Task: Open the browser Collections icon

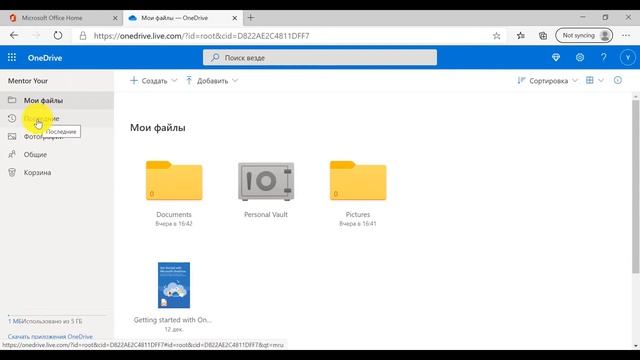Action: [543, 36]
